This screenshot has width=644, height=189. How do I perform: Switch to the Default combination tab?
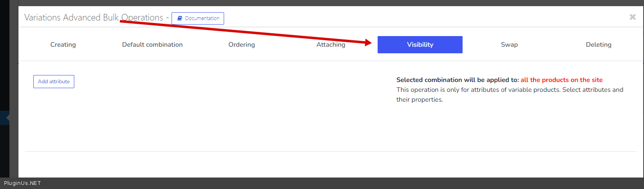tap(152, 45)
